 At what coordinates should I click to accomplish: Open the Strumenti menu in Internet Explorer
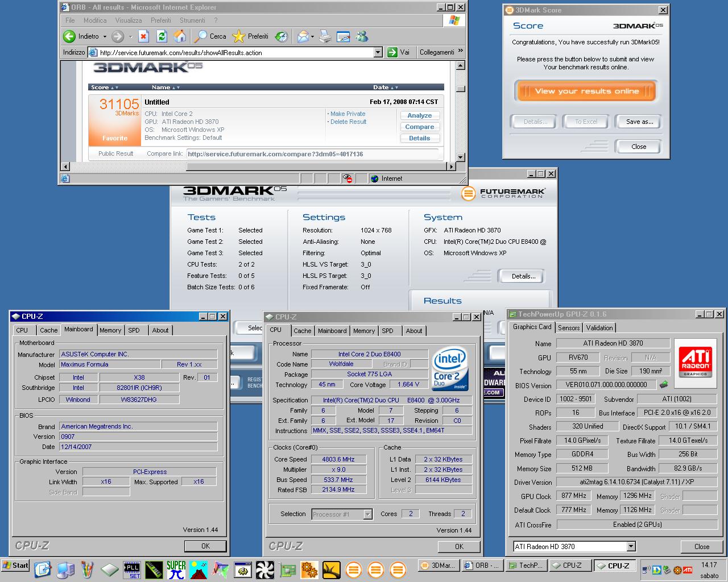(192, 20)
